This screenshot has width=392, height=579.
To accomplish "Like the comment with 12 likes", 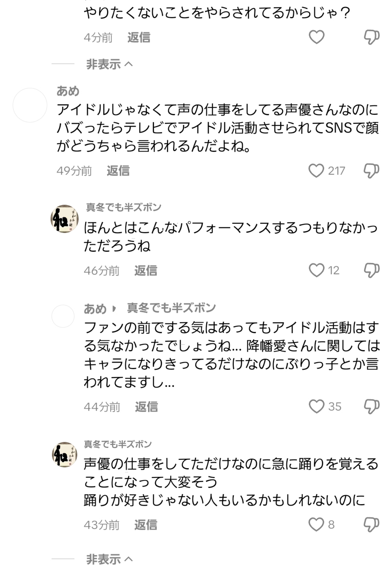I will (x=317, y=270).
